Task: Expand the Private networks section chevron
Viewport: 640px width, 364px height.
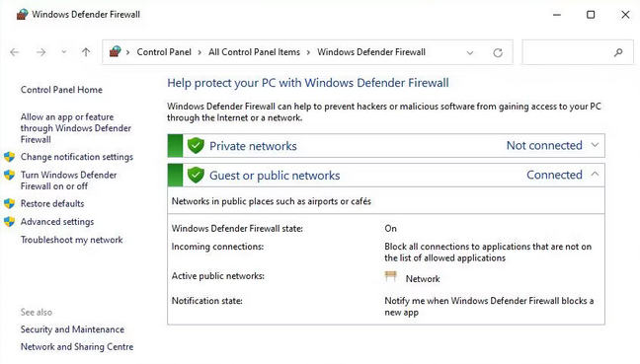Action: 596,145
